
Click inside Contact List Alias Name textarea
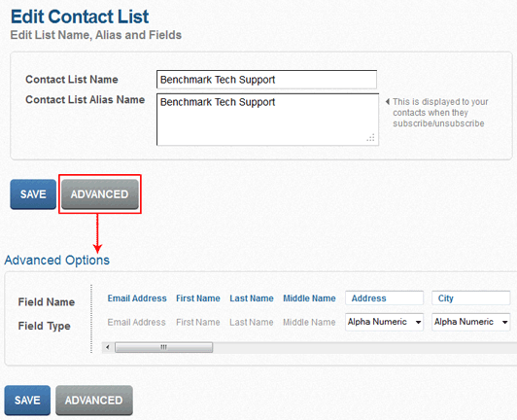(x=267, y=120)
